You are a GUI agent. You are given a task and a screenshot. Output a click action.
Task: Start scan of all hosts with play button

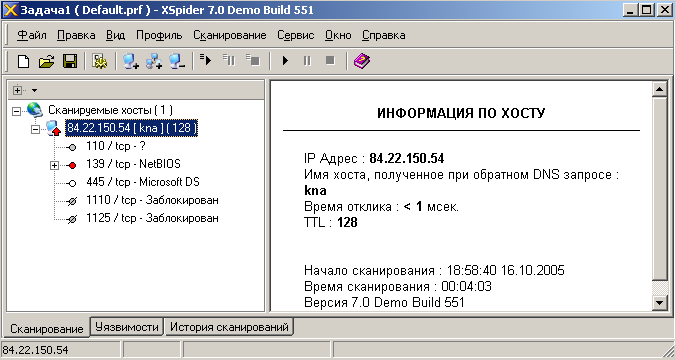pos(285,61)
